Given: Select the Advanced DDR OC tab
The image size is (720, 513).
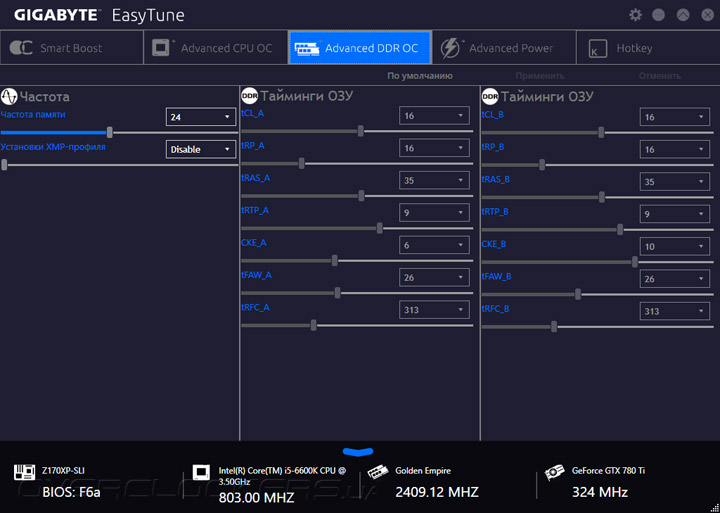Looking at the screenshot, I should point(360,48).
